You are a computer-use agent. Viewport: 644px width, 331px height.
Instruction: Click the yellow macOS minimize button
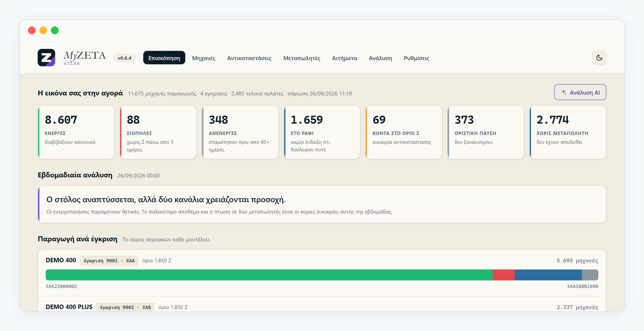[x=43, y=31]
